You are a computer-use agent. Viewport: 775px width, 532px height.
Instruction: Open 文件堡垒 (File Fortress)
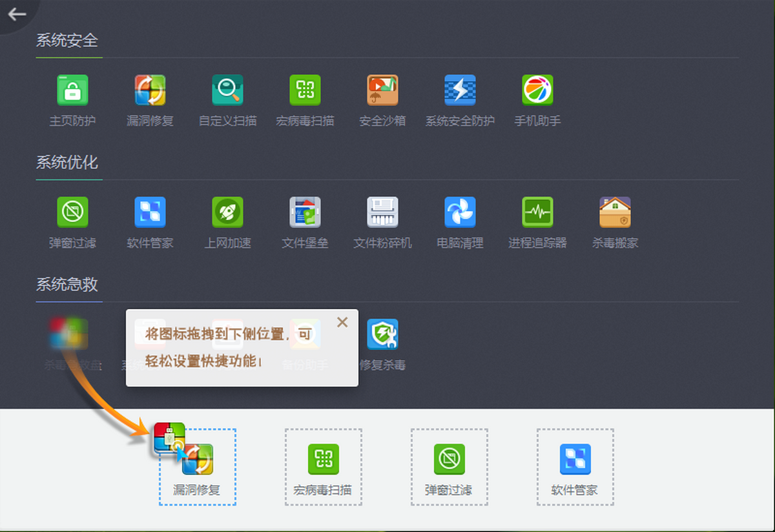click(x=305, y=212)
